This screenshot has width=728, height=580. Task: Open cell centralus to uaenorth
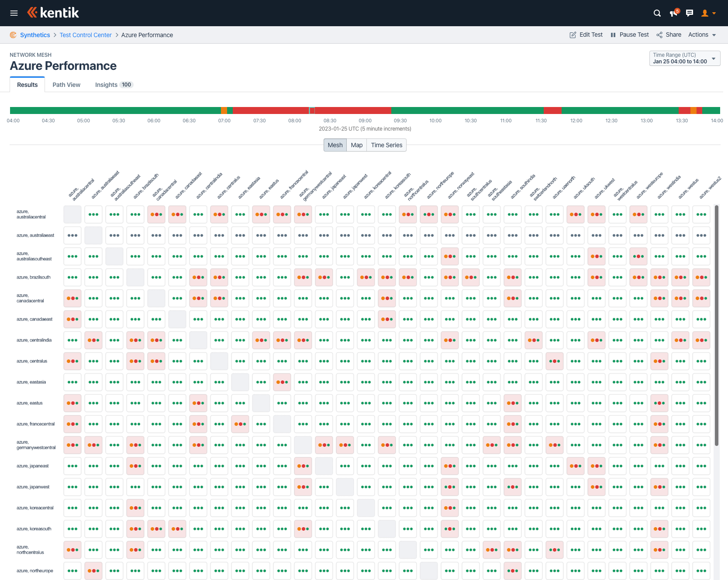(555, 361)
